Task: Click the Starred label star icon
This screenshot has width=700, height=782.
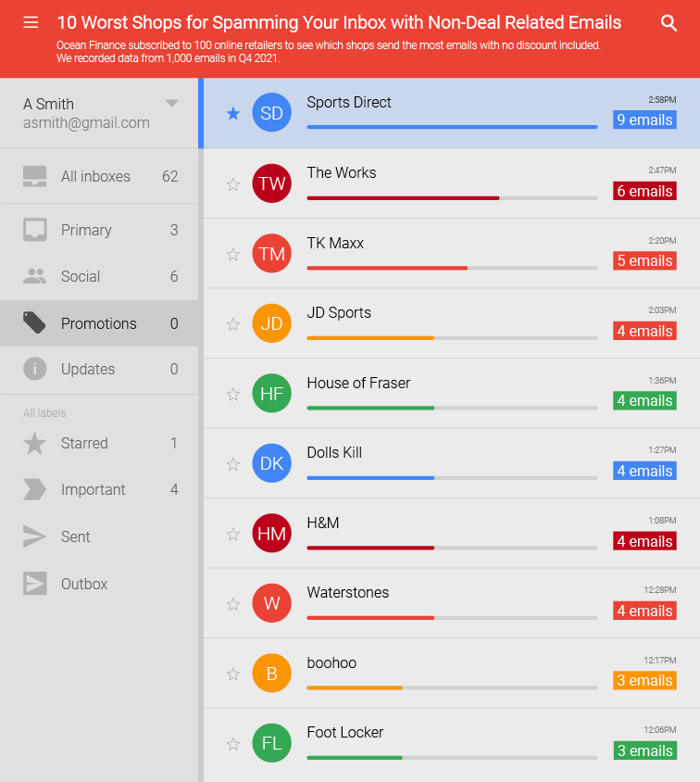Action: pyautogui.click(x=34, y=443)
